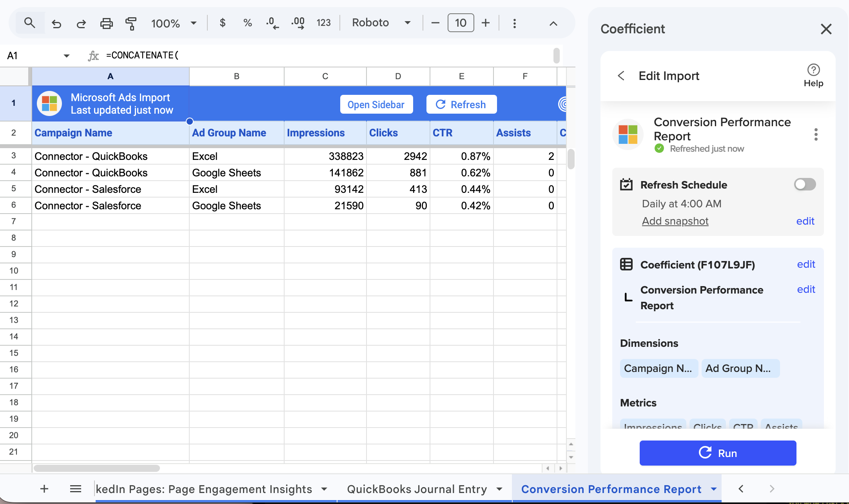Click the redo arrow icon
Viewport: 849px width, 504px height.
pyautogui.click(x=81, y=24)
